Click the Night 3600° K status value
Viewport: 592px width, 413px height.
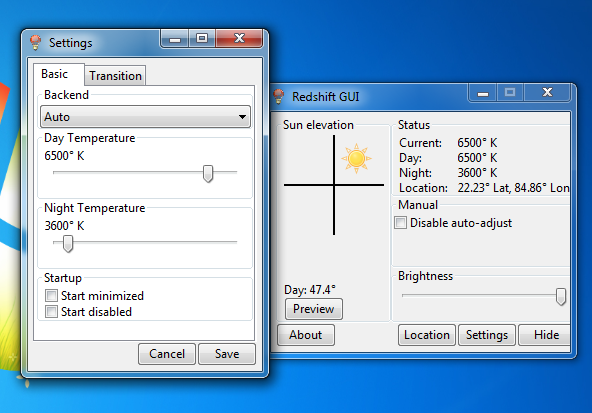pos(477,173)
